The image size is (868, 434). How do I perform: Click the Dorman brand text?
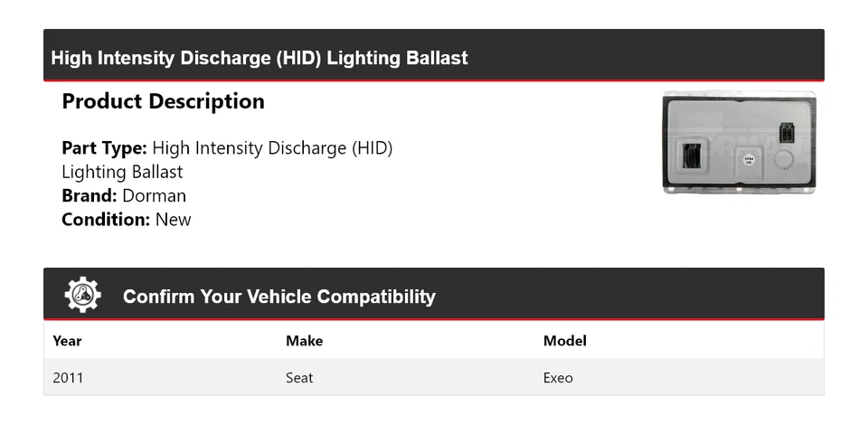point(155,196)
